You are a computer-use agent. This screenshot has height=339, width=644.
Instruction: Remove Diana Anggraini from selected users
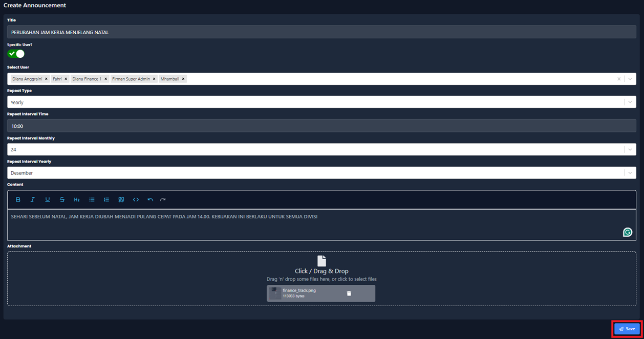(46, 79)
